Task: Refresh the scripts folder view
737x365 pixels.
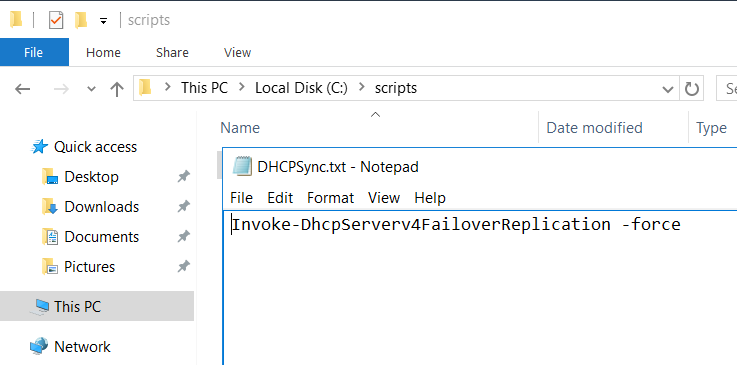Action: [691, 88]
